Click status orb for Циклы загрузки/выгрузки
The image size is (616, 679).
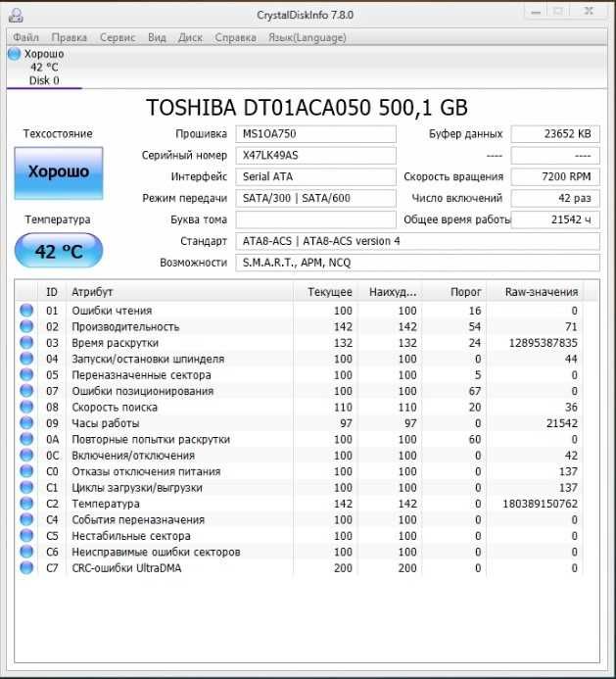(26, 487)
